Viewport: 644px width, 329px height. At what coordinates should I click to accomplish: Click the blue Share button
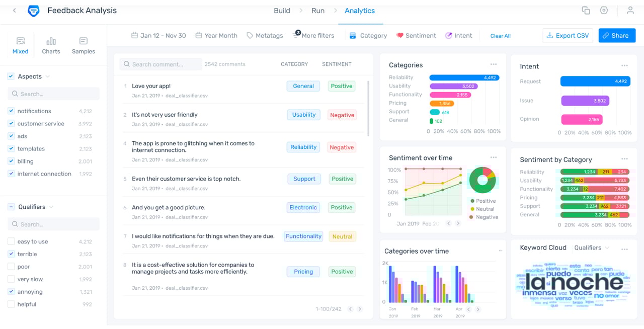[617, 36]
